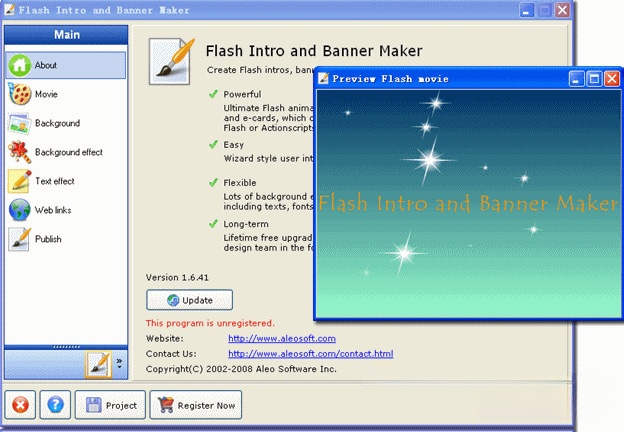Maximize the Preview Flash movie window
The height and width of the screenshot is (432, 624).
(594, 79)
